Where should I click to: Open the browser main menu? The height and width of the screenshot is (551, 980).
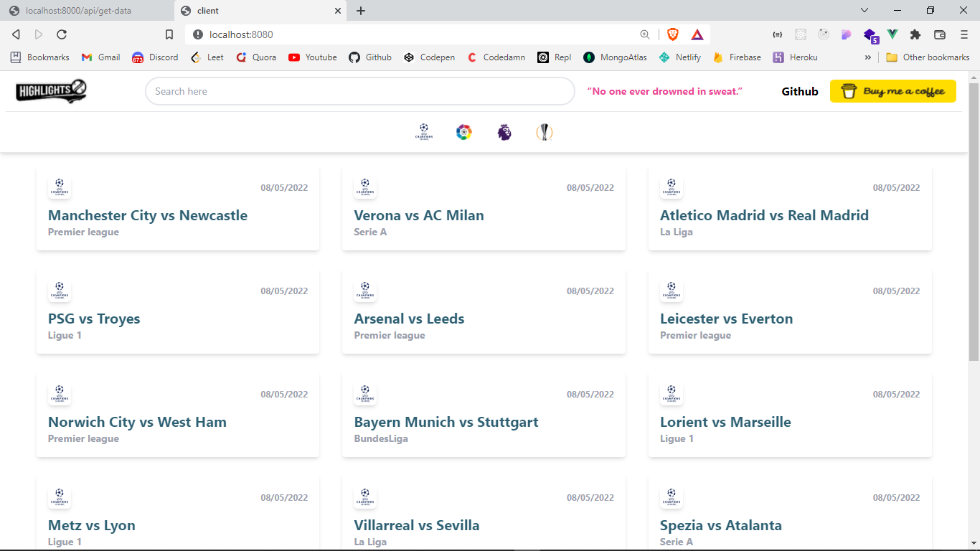964,34
